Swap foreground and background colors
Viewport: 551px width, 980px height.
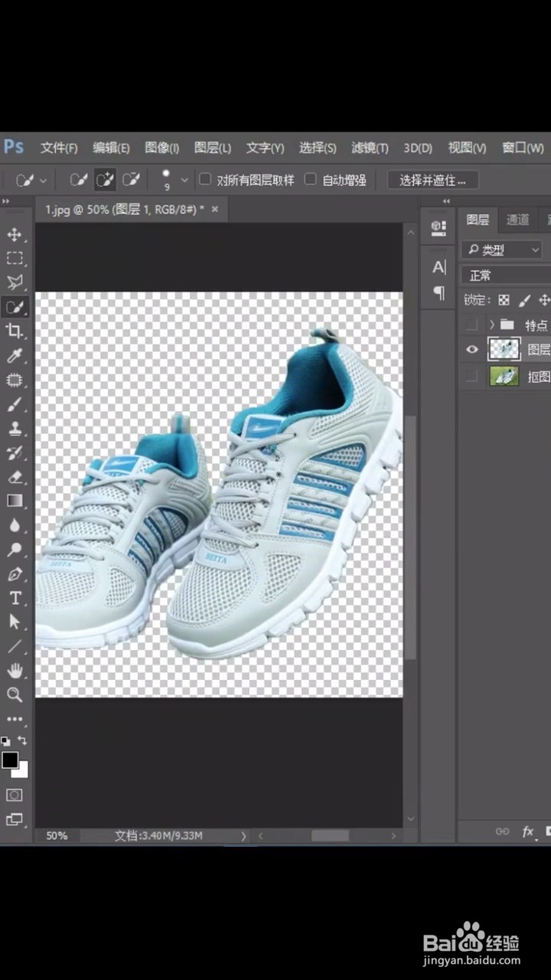tap(22, 740)
